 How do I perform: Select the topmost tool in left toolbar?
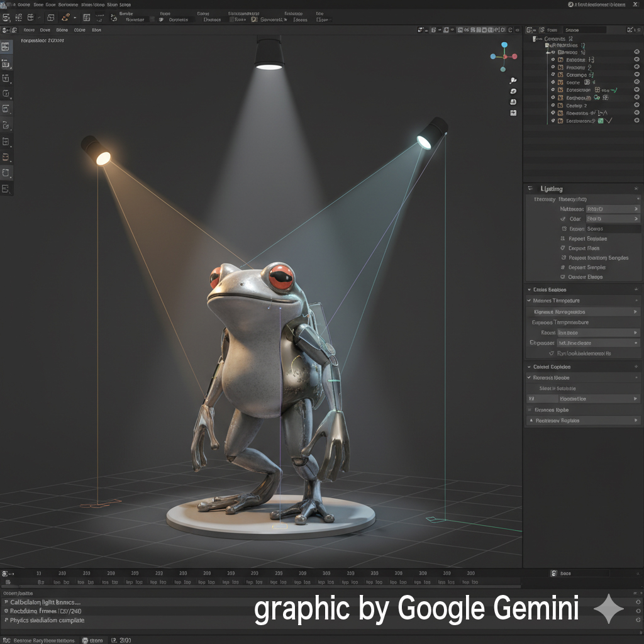coord(6,47)
